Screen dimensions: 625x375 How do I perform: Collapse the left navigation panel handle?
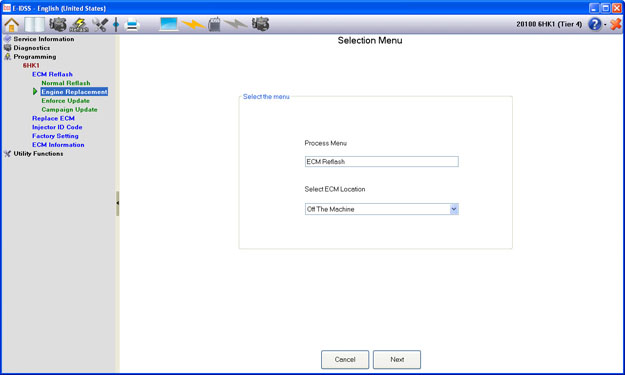click(x=118, y=203)
